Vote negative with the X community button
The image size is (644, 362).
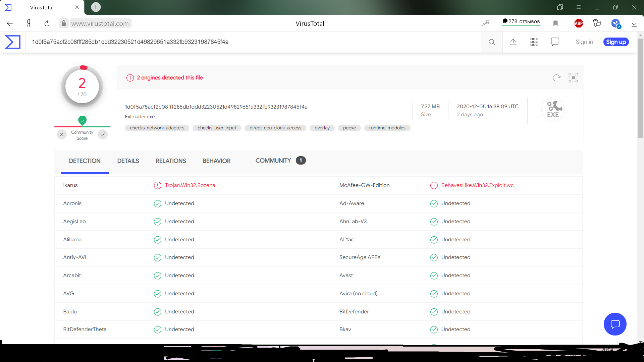pos(62,134)
